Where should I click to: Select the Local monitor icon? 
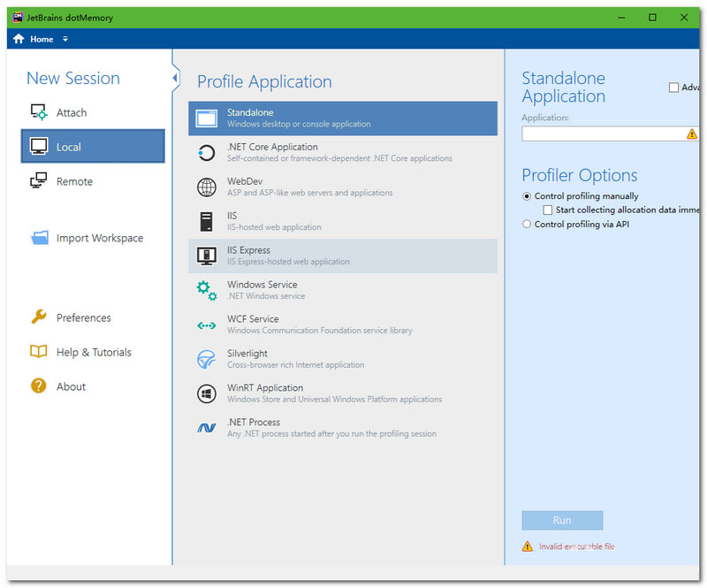tap(39, 147)
